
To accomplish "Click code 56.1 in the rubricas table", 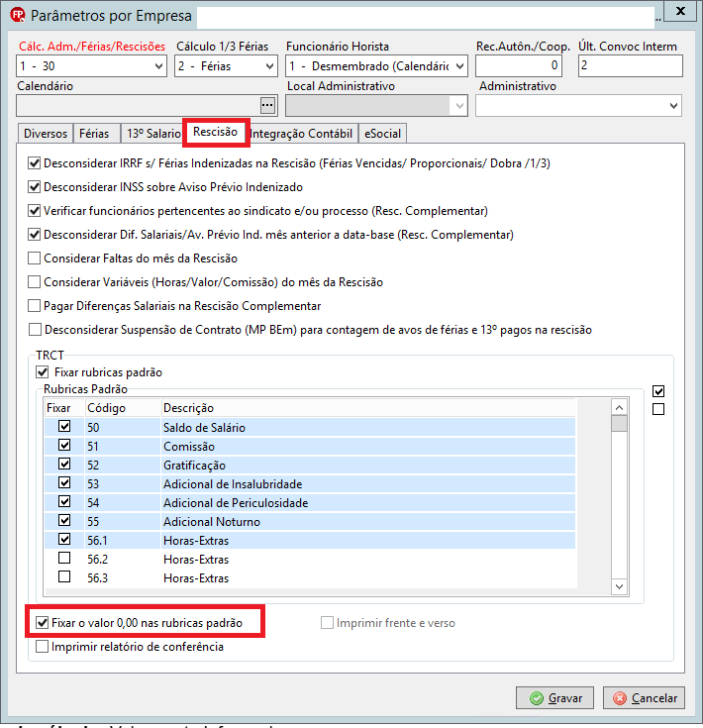I will point(97,541).
